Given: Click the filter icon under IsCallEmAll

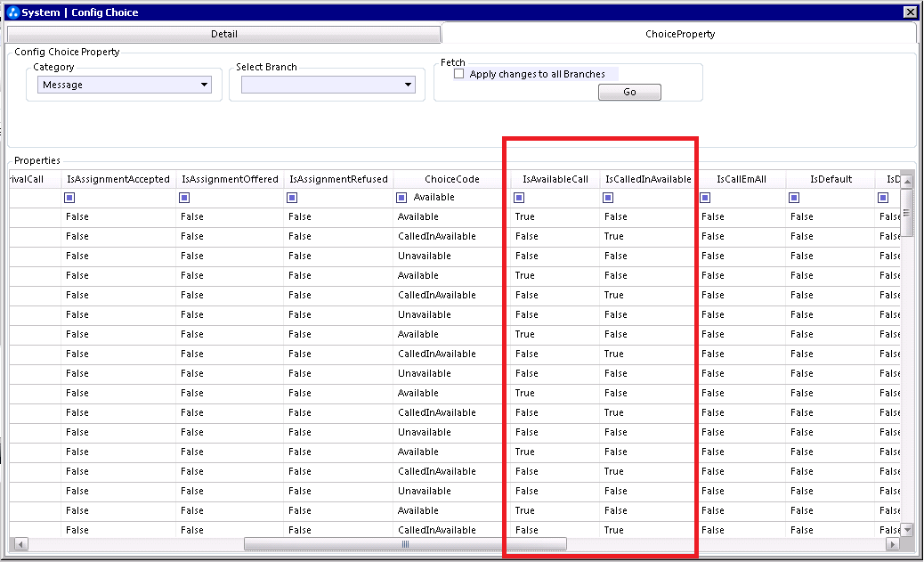Looking at the screenshot, I should click(705, 198).
